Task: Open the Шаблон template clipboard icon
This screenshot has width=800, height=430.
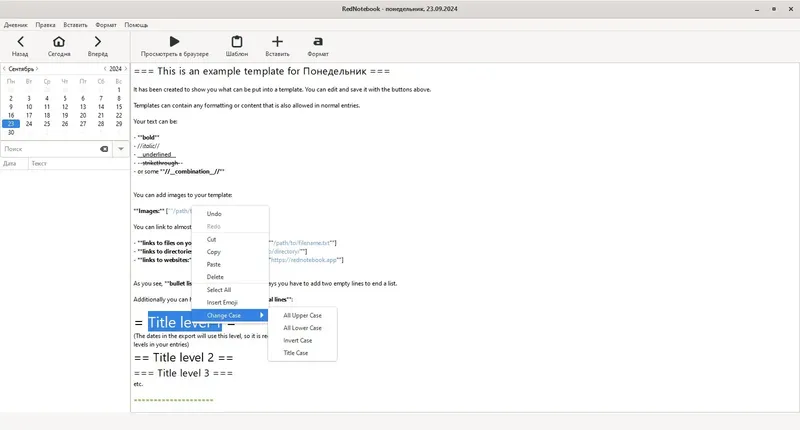Action: [237, 46]
